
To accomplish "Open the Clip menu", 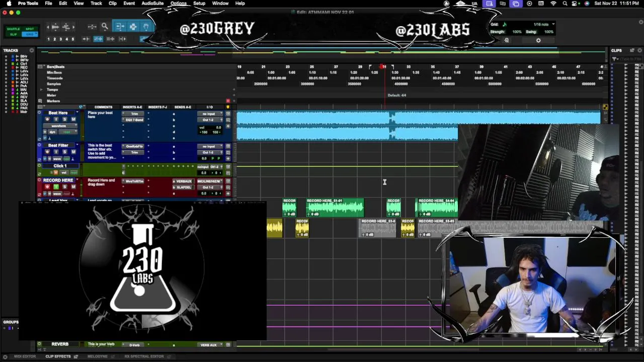I will (113, 4).
